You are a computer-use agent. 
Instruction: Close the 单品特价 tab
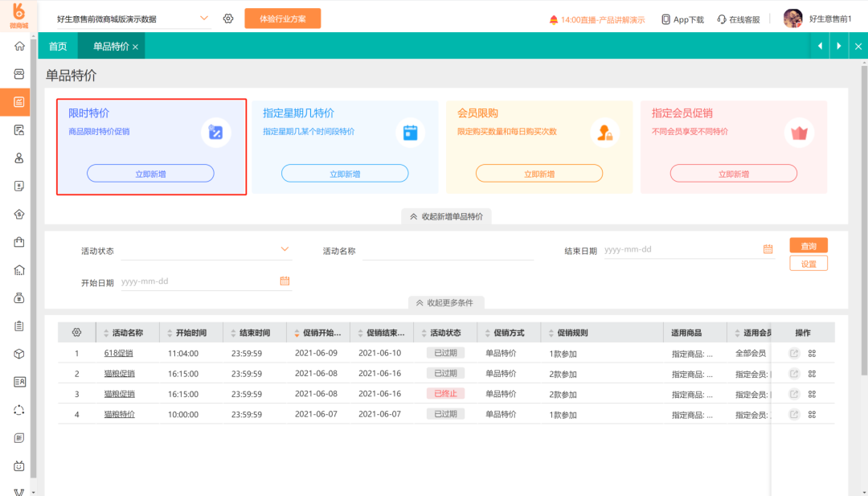135,47
